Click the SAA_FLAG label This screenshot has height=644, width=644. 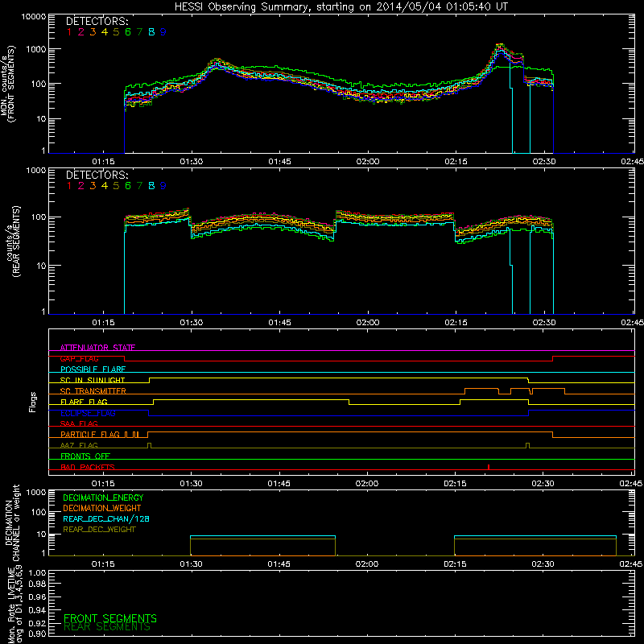tap(79, 423)
